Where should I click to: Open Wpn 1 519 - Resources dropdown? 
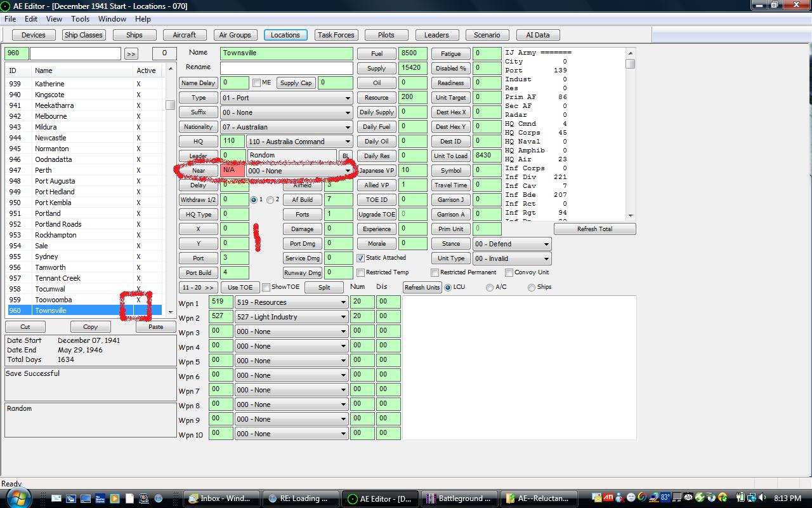pos(292,302)
